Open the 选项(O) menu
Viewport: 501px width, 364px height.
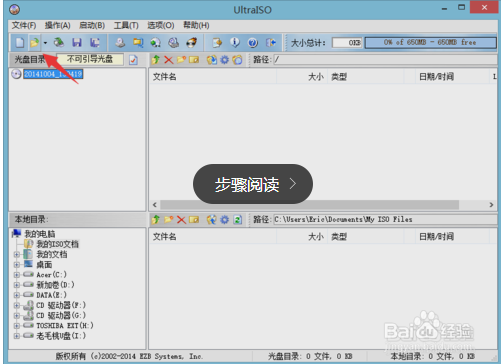pyautogui.click(x=161, y=25)
